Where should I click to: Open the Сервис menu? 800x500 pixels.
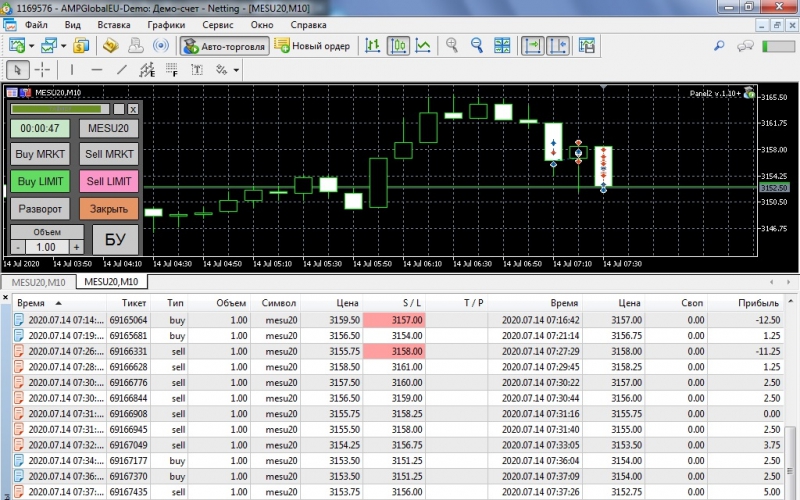tap(218, 22)
